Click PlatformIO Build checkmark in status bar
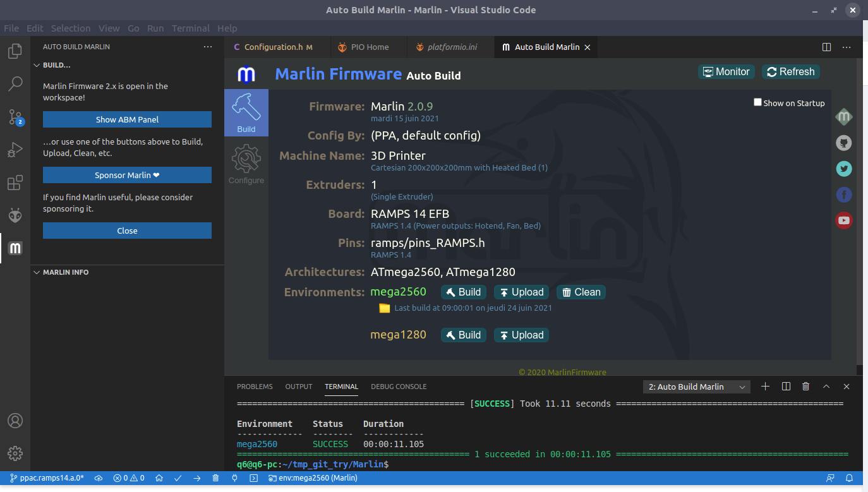 (178, 478)
